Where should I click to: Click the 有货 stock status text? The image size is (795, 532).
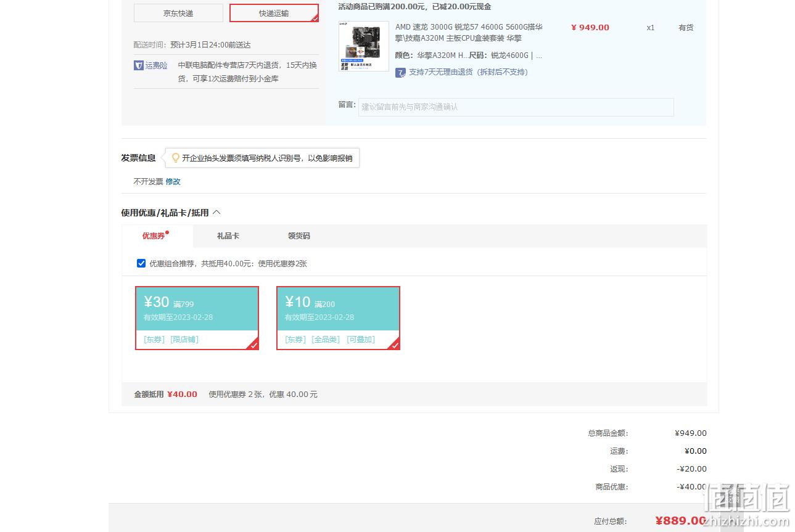tap(686, 28)
